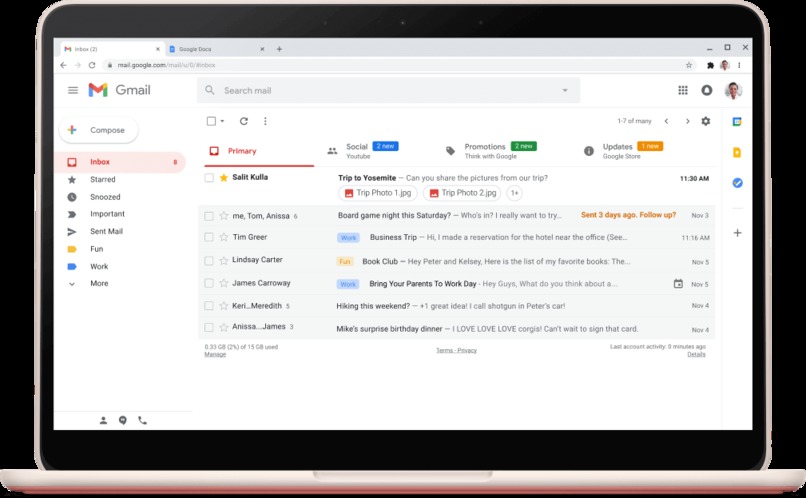Go to newer emails with the left arrow

click(x=666, y=121)
